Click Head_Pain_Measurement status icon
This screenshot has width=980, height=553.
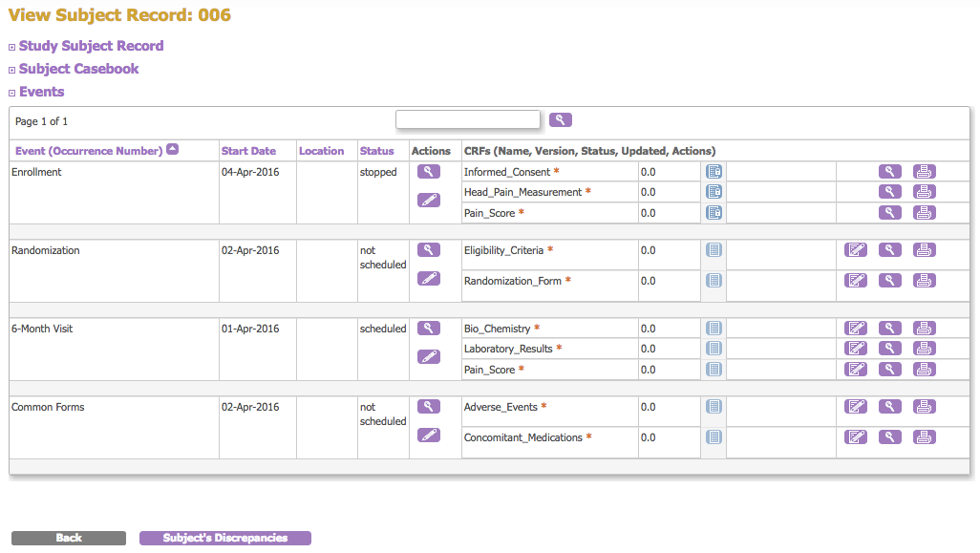click(x=714, y=192)
